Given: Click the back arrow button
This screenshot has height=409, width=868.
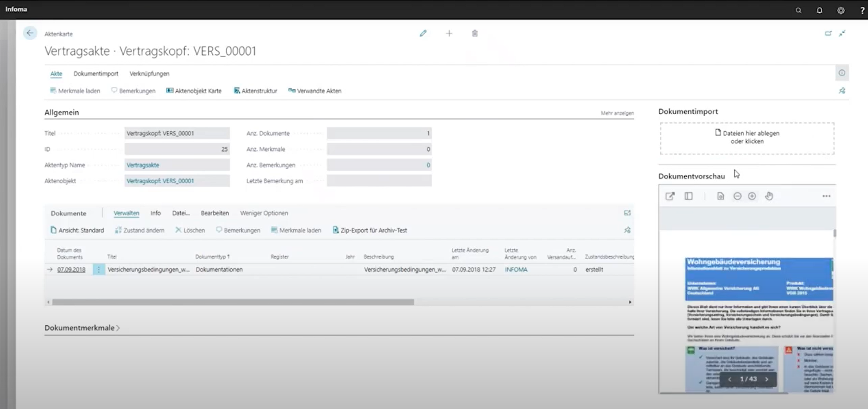Looking at the screenshot, I should (30, 33).
